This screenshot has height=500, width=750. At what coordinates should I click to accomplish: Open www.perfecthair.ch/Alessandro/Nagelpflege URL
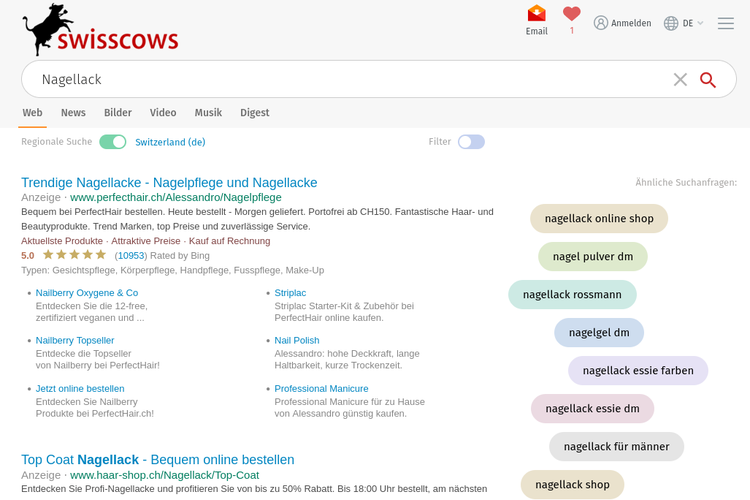[x=176, y=197]
